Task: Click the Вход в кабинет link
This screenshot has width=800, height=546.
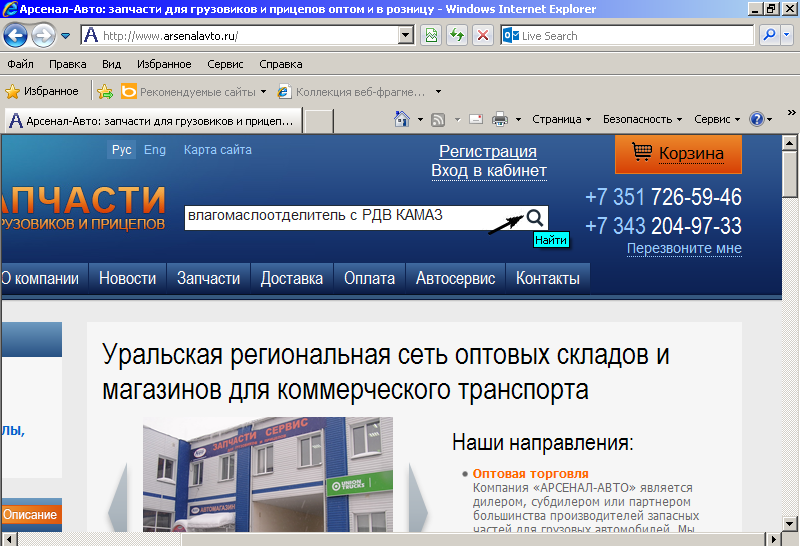Action: [x=489, y=171]
